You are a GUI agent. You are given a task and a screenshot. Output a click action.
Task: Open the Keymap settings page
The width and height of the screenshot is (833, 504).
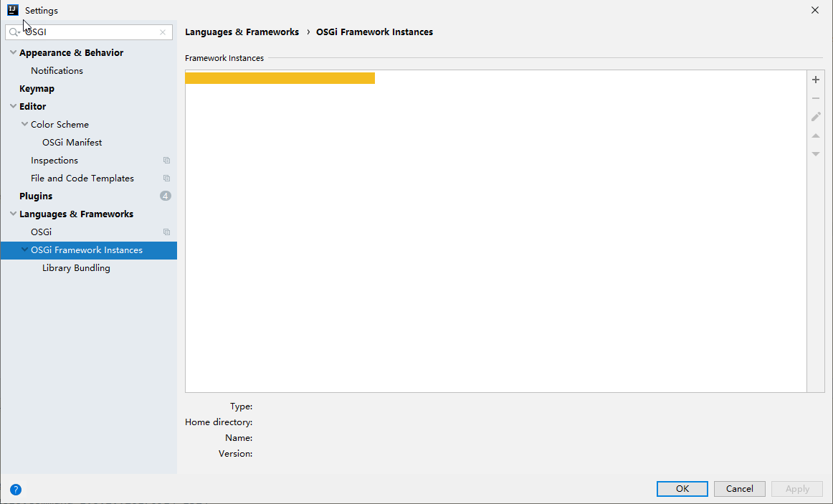pyautogui.click(x=37, y=89)
